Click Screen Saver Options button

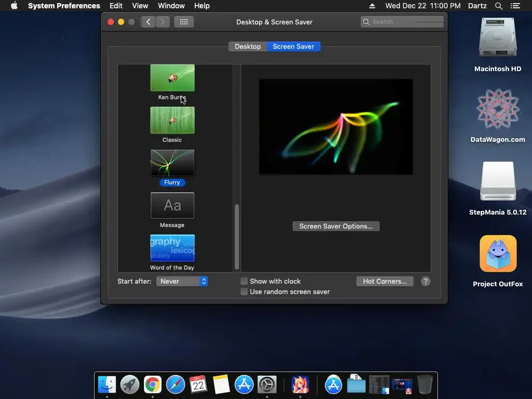pyautogui.click(x=336, y=227)
